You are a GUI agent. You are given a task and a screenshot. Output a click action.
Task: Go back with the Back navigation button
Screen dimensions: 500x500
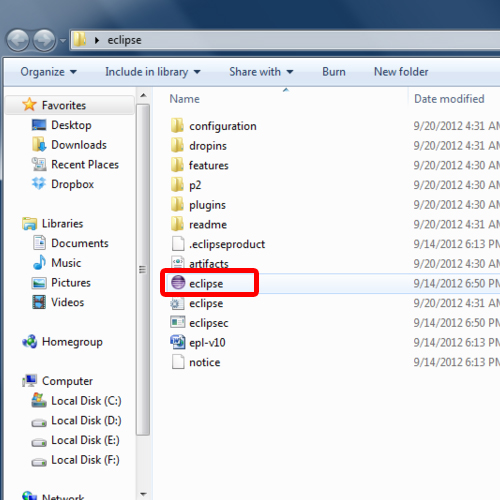coord(18,40)
